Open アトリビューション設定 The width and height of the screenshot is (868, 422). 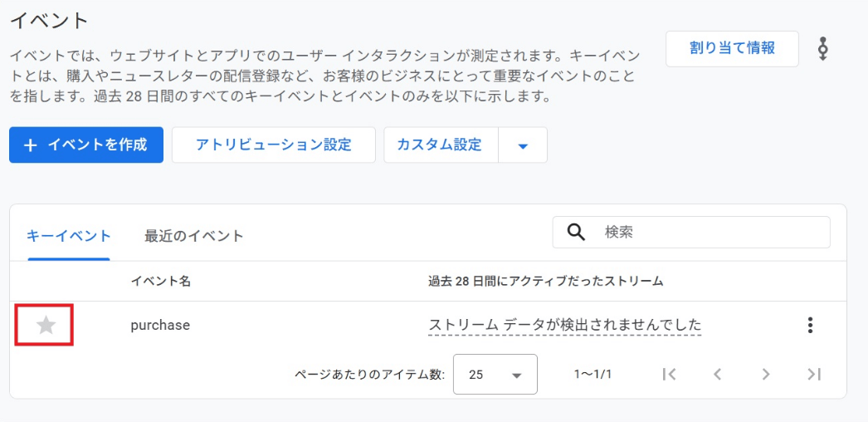[273, 145]
